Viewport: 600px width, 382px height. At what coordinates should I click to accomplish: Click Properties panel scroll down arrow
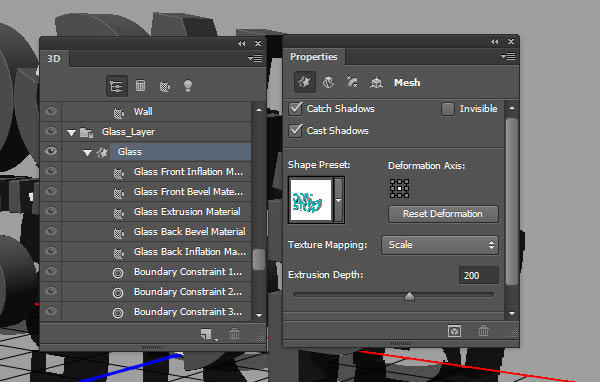[512, 313]
